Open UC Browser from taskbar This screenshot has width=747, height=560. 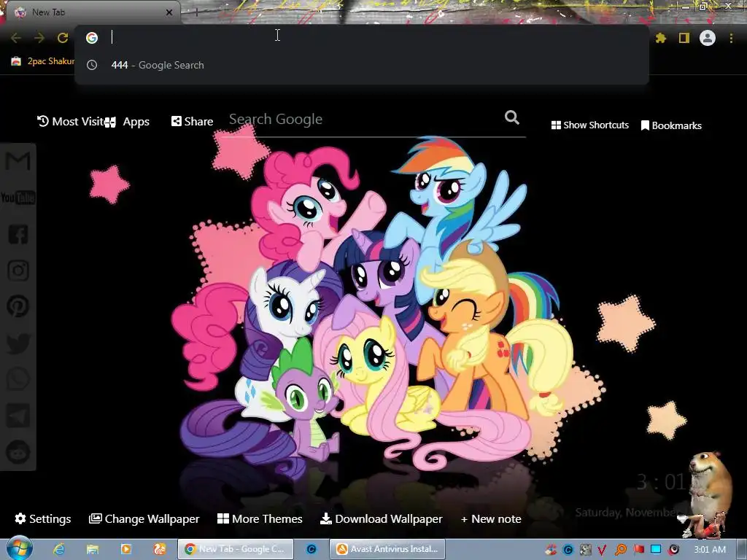pos(159,549)
